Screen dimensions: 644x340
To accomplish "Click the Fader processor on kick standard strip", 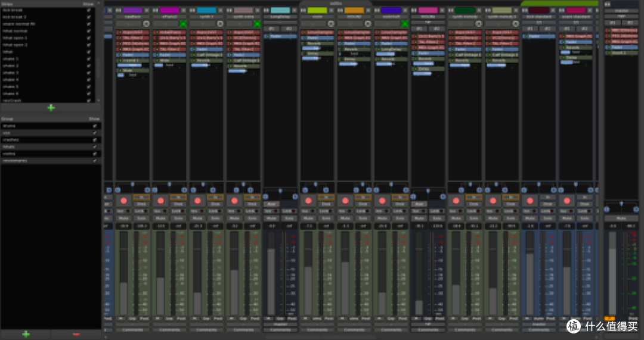I will (539, 36).
